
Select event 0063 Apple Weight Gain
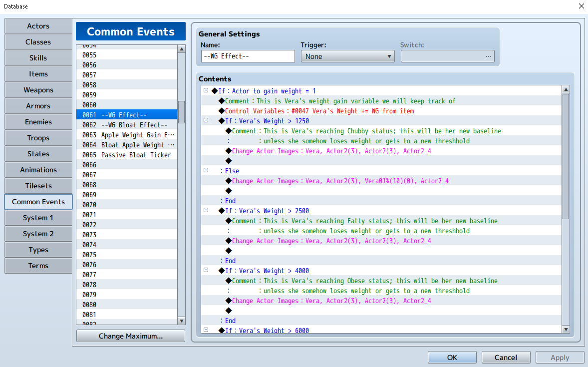pos(127,135)
